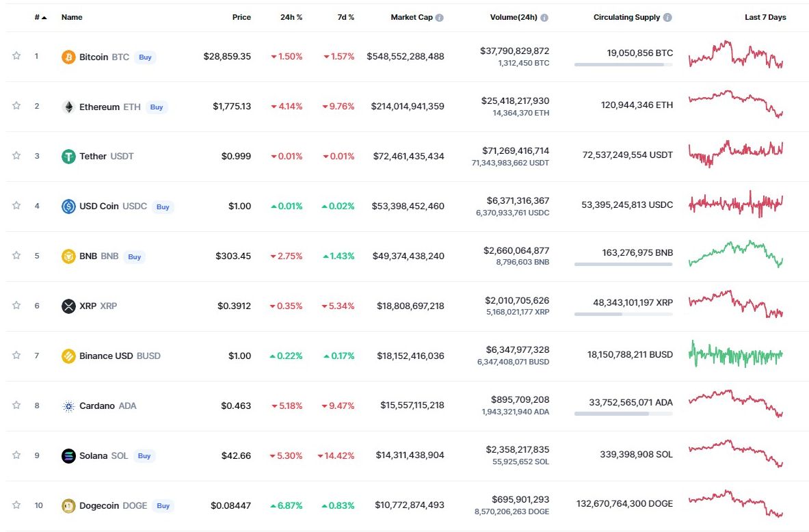Click XRP volume link 5,168,021,177 XRP
The height and width of the screenshot is (532, 809).
click(x=518, y=312)
